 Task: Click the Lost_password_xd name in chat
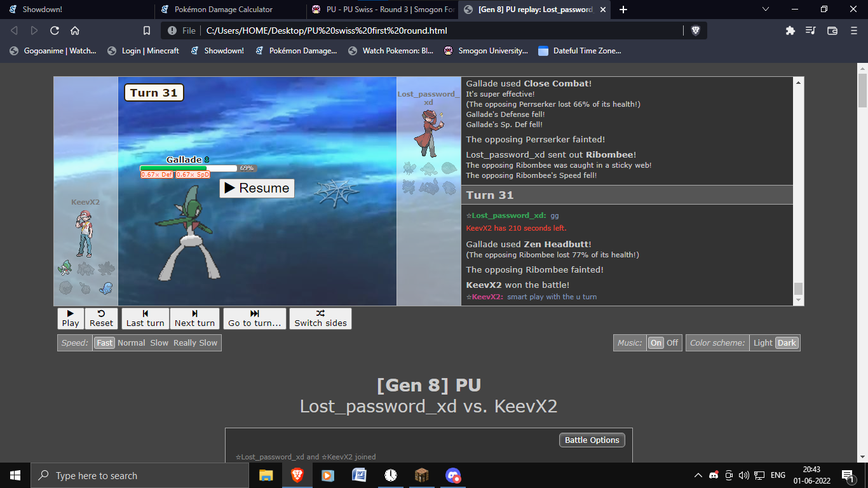[509, 215]
